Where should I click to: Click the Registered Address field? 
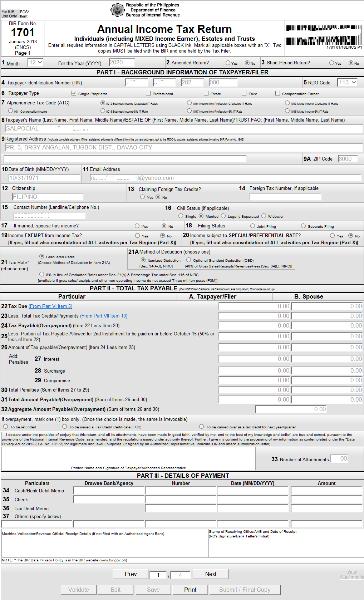click(x=184, y=148)
